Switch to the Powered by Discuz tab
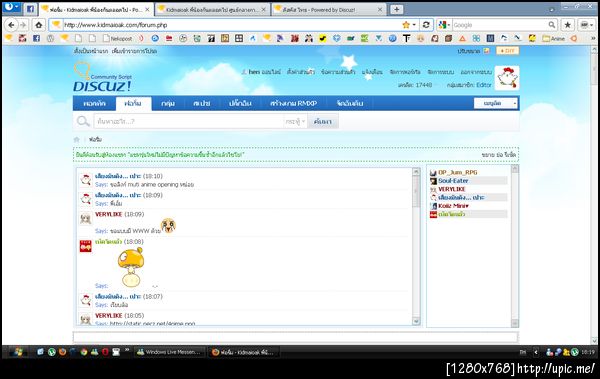Screen dimensions: 600x379 [x=329, y=10]
